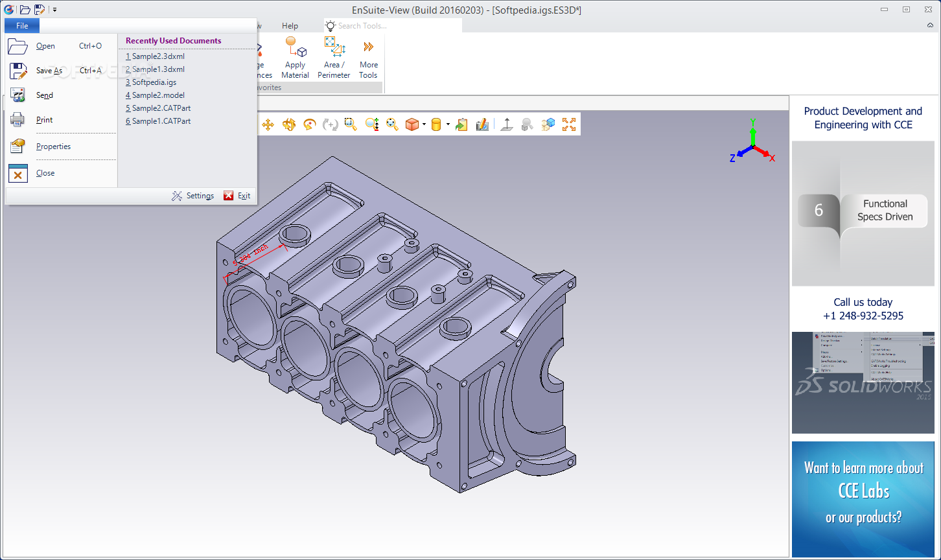941x560 pixels.
Task: Click in the Search Tools field
Action: [393, 26]
